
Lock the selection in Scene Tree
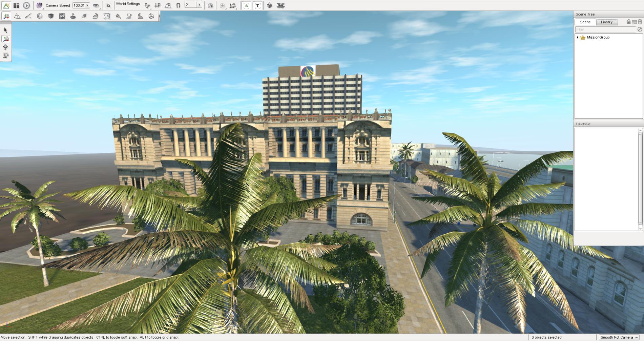tap(629, 22)
